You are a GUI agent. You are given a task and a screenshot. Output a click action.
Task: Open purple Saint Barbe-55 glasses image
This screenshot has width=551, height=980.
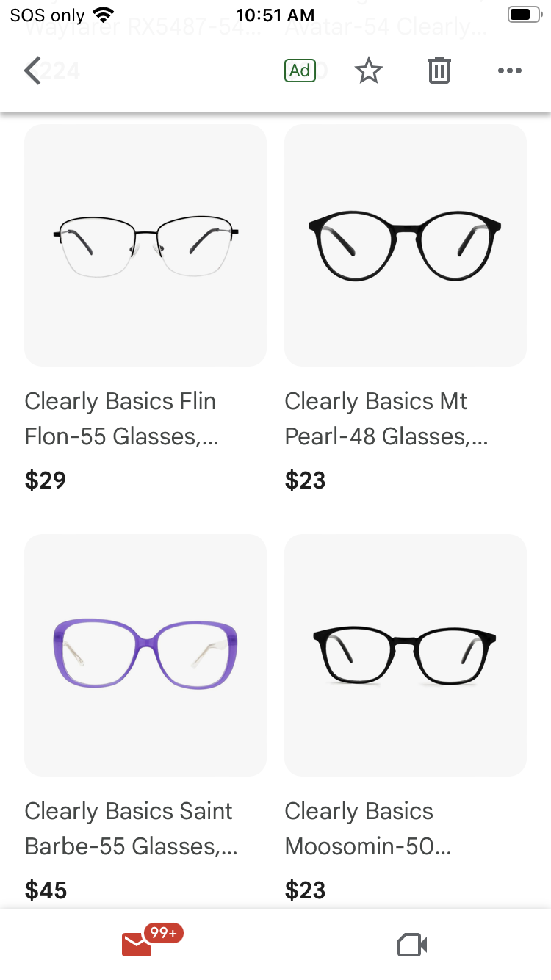[x=145, y=655]
